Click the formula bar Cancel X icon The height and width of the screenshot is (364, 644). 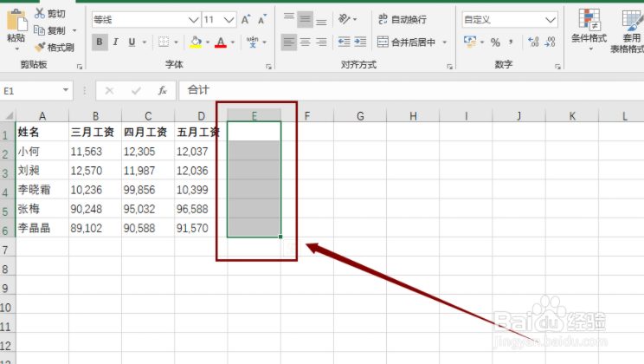click(x=109, y=90)
